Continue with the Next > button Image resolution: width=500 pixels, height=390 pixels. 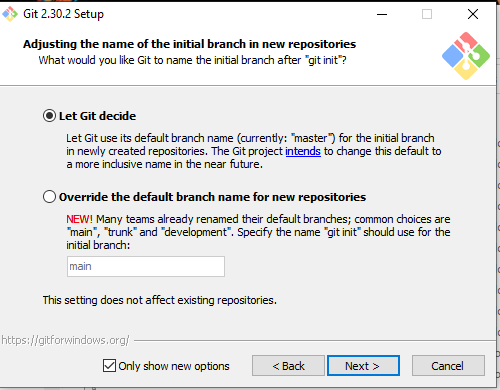click(x=363, y=366)
